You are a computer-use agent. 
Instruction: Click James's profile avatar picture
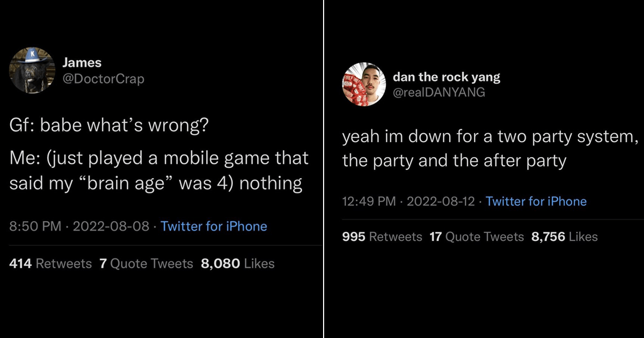(x=32, y=70)
